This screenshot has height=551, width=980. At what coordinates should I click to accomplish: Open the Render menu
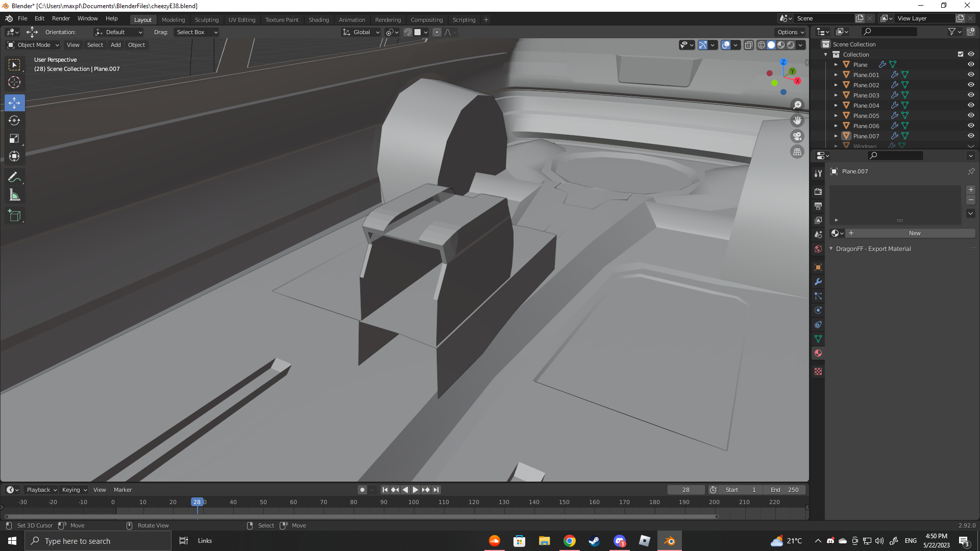click(61, 18)
